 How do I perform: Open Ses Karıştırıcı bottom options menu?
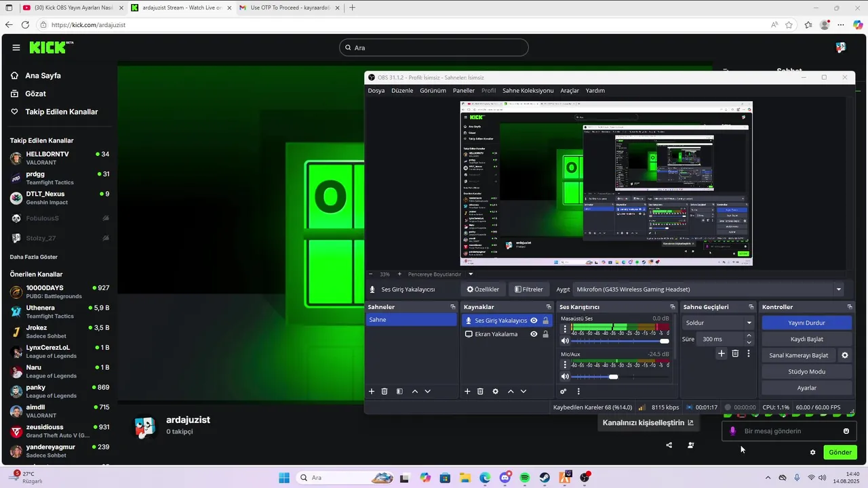578,391
